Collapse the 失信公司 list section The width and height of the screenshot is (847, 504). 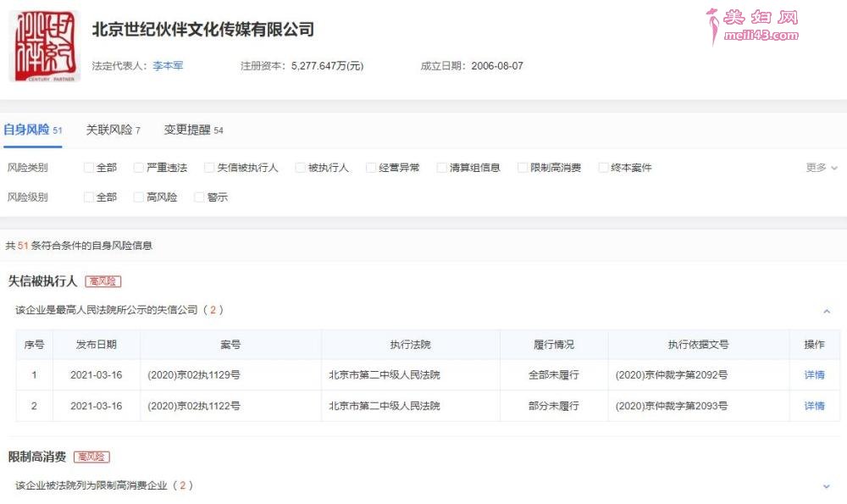(827, 311)
